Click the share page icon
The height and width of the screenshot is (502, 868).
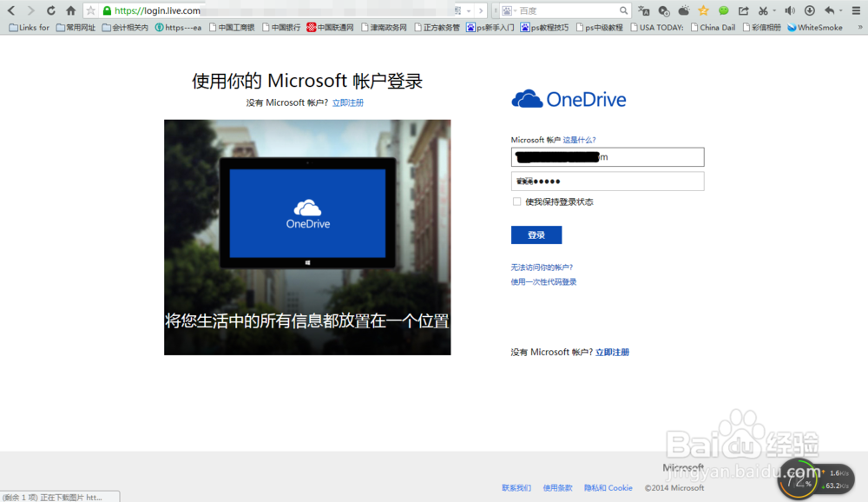pyautogui.click(x=744, y=10)
